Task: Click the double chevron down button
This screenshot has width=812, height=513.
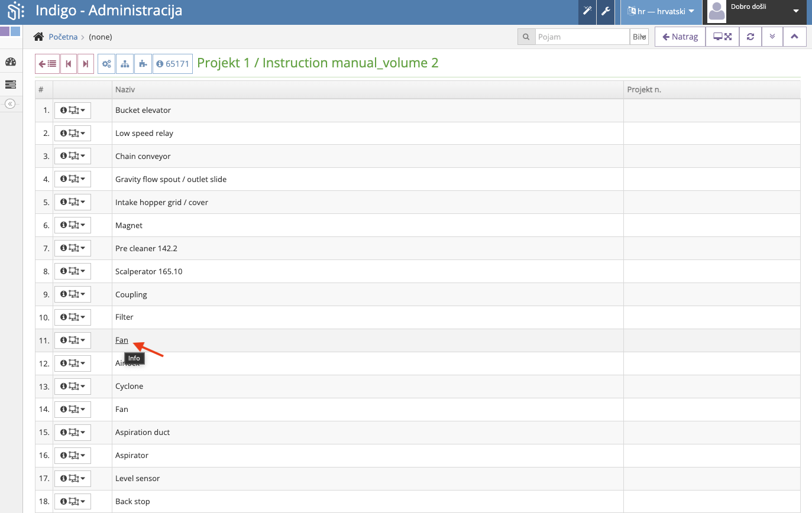Action: [772, 37]
